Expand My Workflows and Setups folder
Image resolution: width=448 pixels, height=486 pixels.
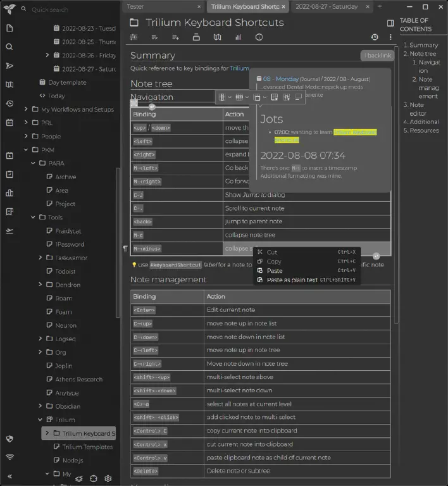26,109
